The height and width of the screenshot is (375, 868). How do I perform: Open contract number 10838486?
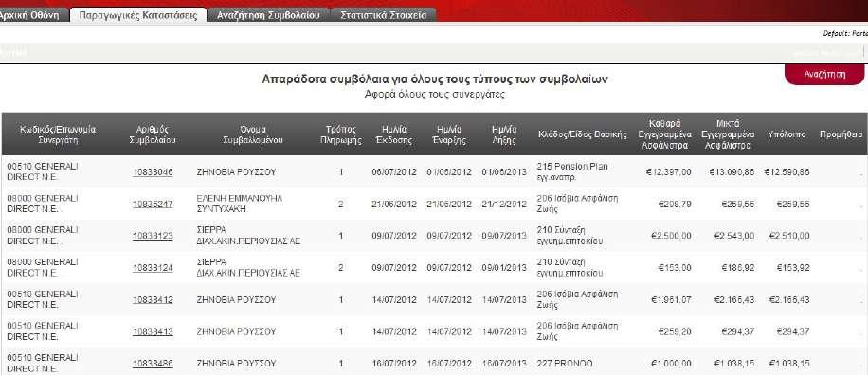153,364
